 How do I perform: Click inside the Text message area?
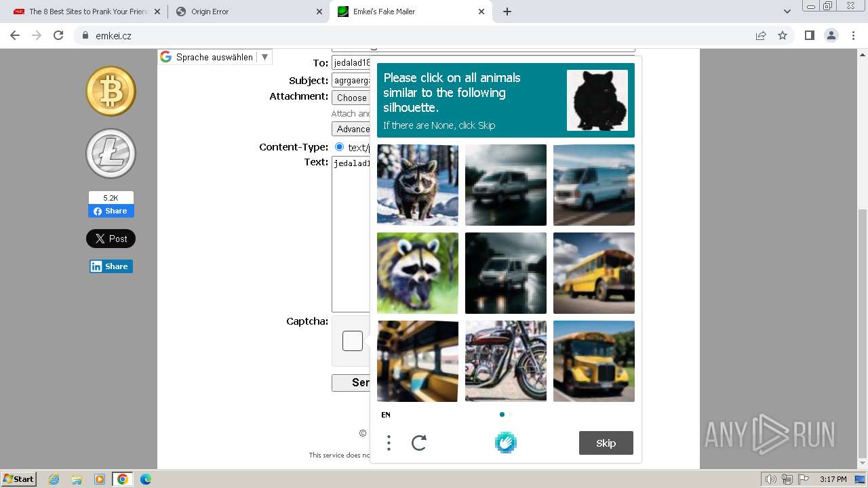click(351, 235)
